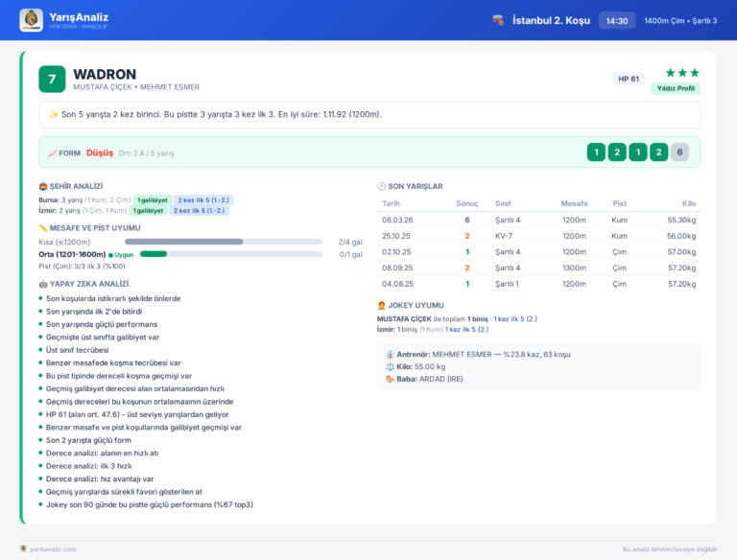Click the Düşüş form trend label
737x560 pixels.
click(x=100, y=153)
